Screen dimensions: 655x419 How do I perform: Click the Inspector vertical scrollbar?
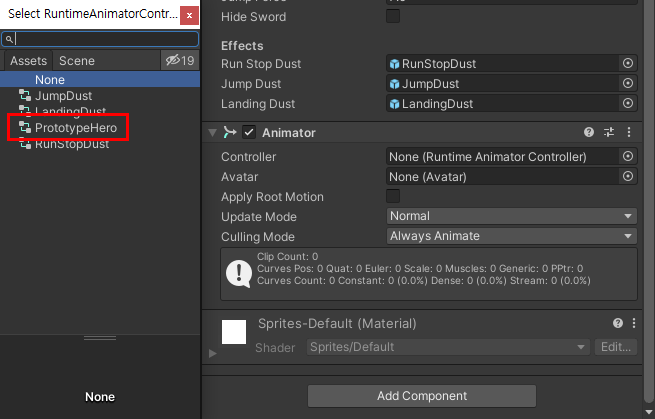pyautogui.click(x=648, y=201)
